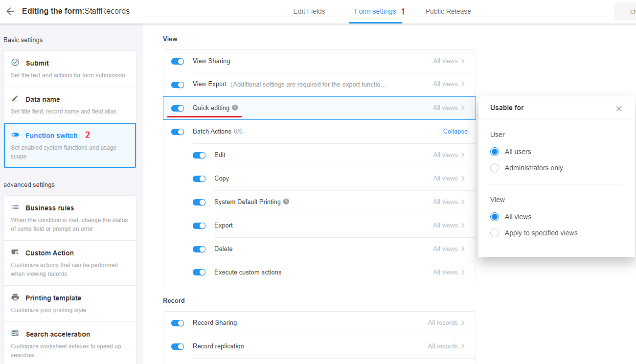Screen dimensions: 636x364
Task: Close the Usable for popup
Action: [x=618, y=109]
